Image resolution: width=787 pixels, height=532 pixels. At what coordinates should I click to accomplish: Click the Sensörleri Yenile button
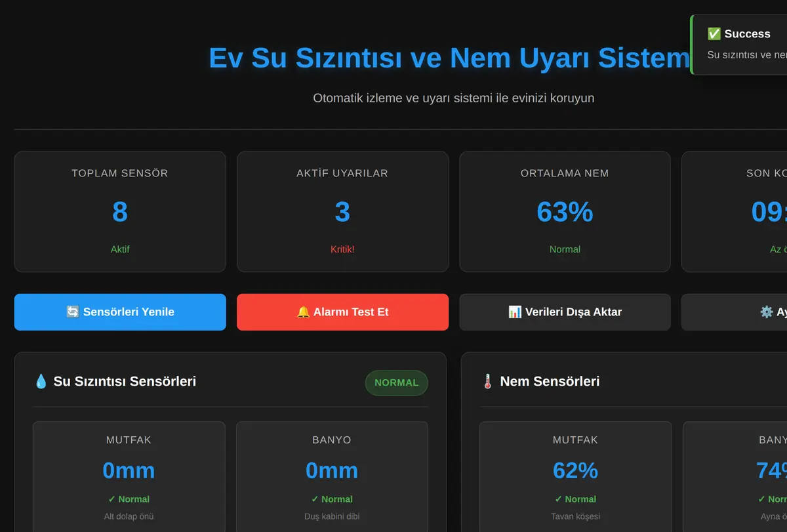click(120, 312)
